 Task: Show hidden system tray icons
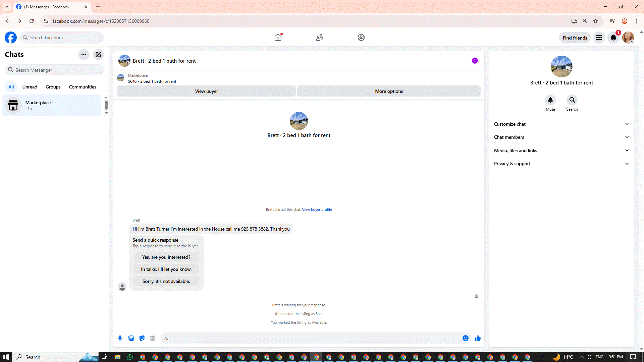(581, 357)
